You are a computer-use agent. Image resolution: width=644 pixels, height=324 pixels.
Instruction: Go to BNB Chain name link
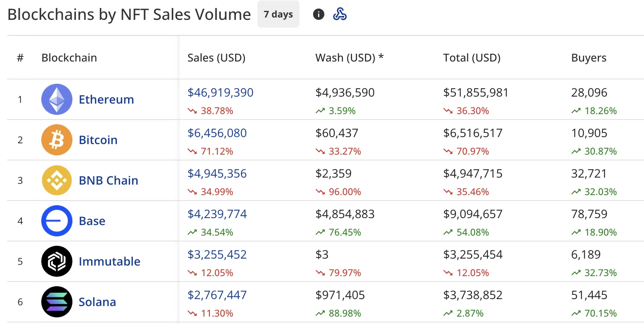(109, 181)
